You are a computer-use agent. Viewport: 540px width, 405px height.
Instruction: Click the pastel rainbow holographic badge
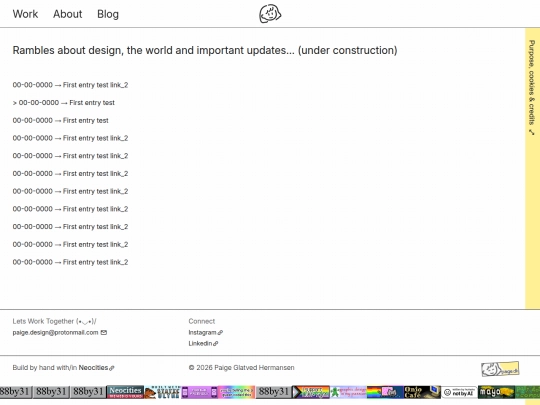coord(237,392)
